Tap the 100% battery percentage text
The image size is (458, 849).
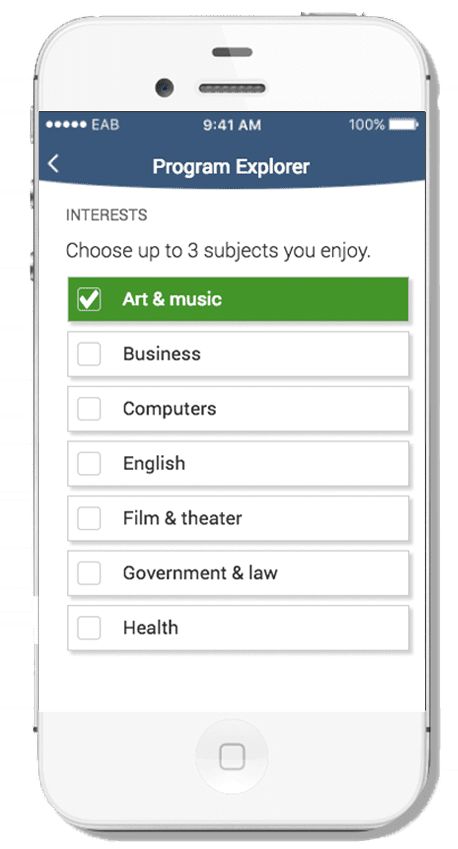pos(367,125)
